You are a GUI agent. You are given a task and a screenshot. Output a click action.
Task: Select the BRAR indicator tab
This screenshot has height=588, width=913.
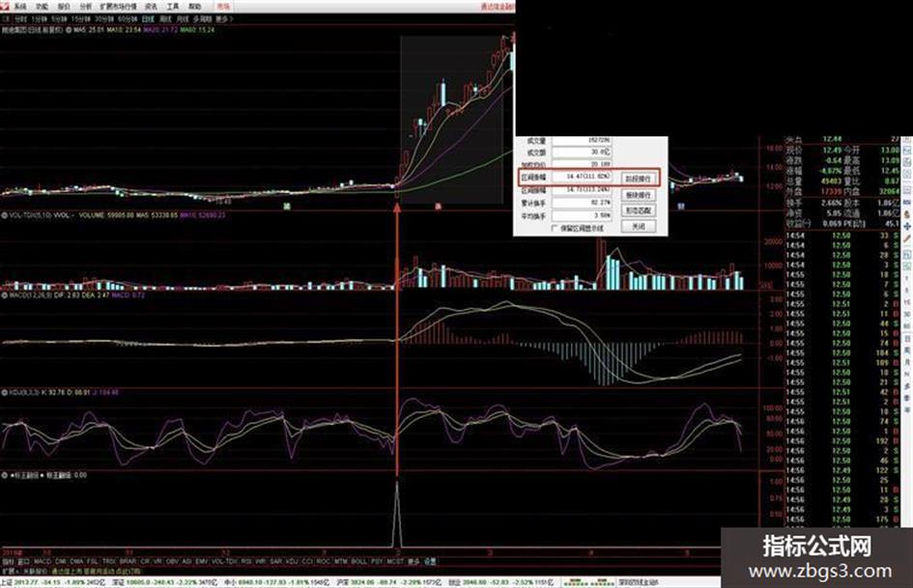(128, 562)
